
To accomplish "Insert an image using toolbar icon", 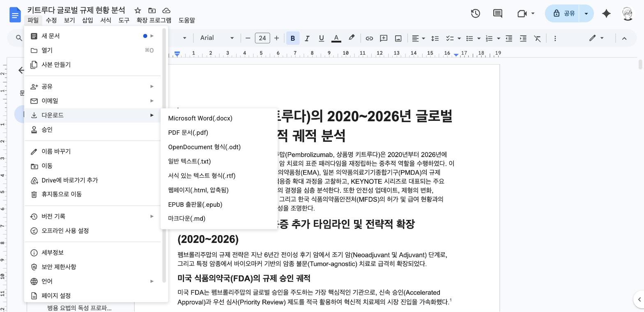I will (398, 38).
